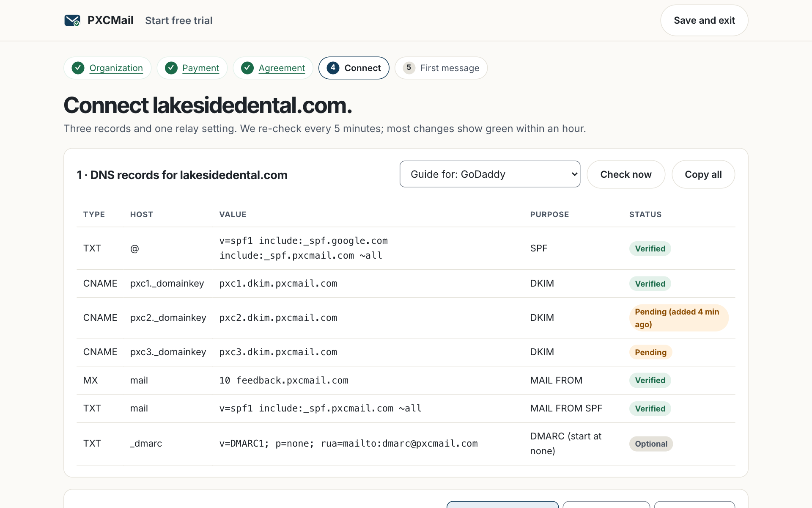Click the Copy all button
This screenshot has width=812, height=508.
point(703,174)
